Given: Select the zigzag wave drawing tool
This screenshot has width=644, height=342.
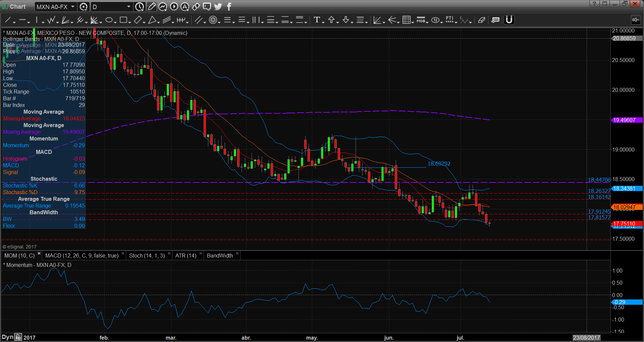Looking at the screenshot, I should [x=51, y=20].
